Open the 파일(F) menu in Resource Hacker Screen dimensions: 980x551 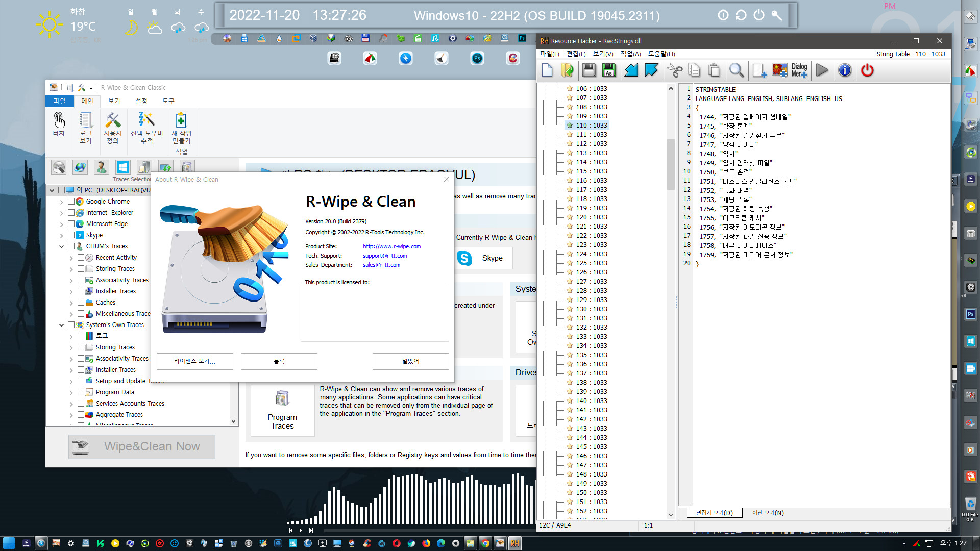pos(549,54)
